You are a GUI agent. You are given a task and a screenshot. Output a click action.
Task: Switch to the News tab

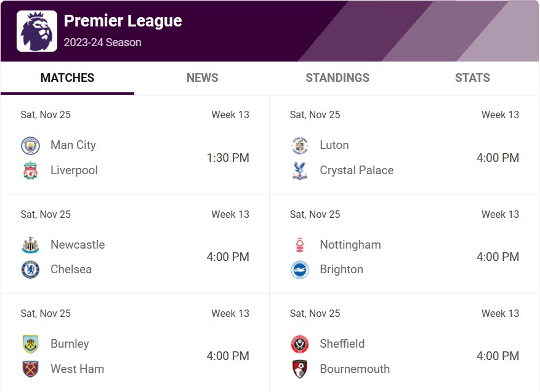(x=203, y=78)
